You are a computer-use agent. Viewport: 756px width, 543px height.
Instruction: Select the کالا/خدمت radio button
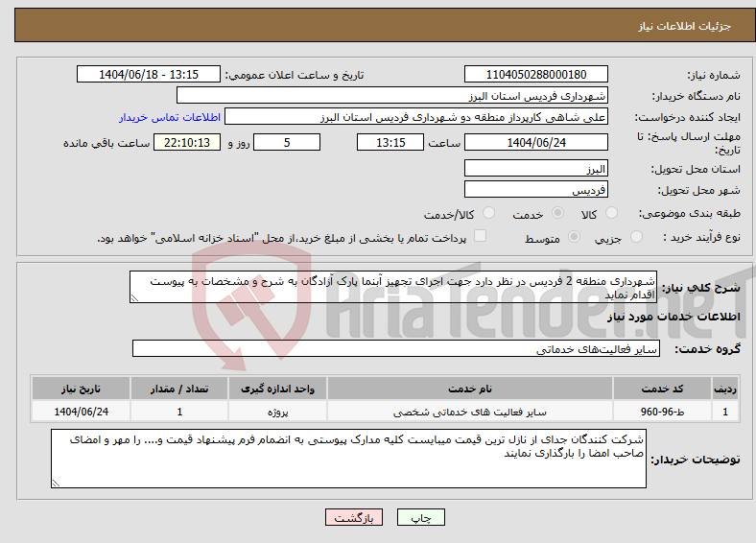click(488, 213)
